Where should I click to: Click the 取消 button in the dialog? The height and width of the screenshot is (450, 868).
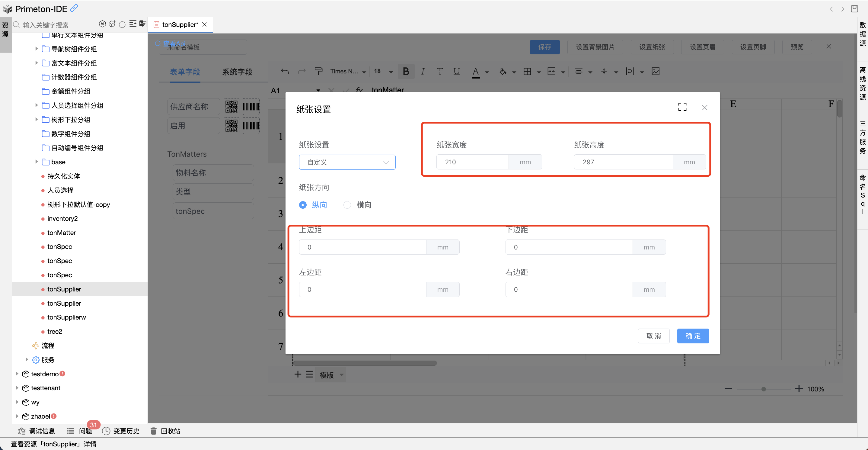[654, 336]
